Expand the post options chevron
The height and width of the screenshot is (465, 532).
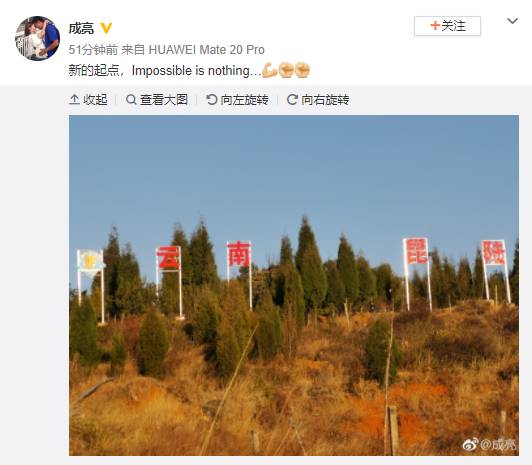click(x=512, y=21)
